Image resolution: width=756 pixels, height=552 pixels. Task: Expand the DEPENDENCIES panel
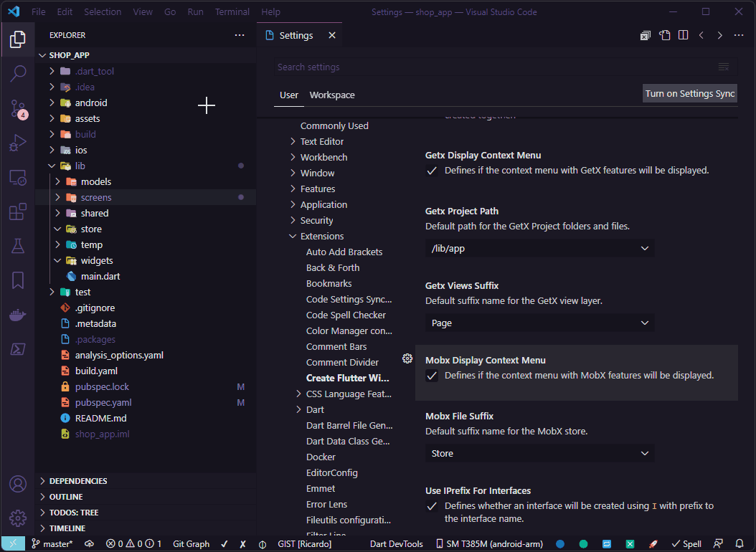tap(146, 481)
